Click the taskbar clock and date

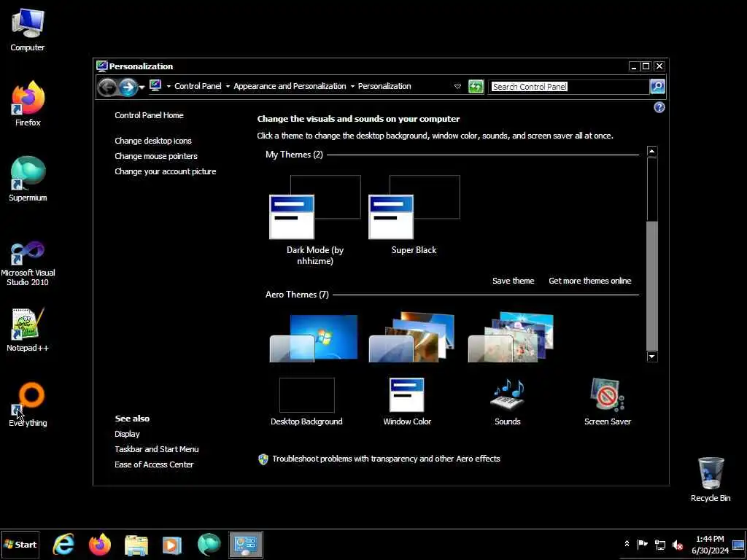click(710, 545)
